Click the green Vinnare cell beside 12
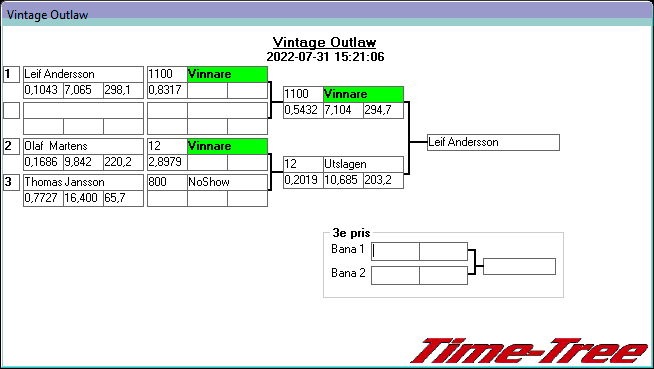The width and height of the screenshot is (654, 369). pyautogui.click(x=227, y=146)
